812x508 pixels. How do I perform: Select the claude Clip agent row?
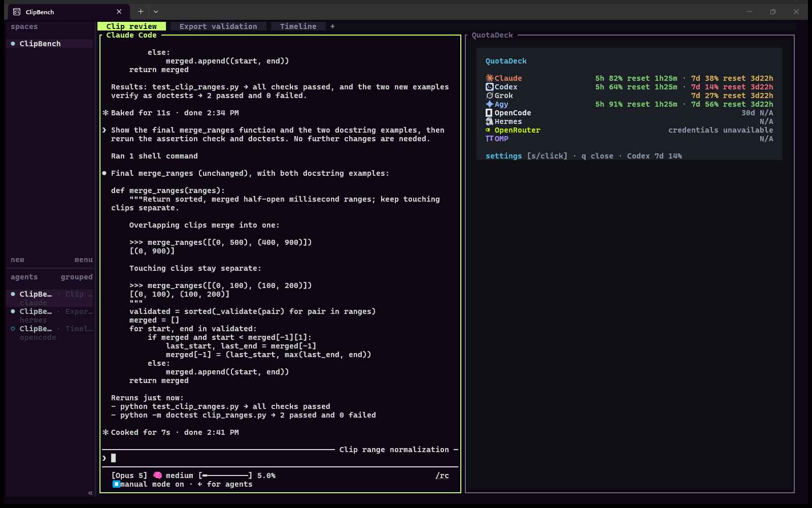tap(50, 298)
